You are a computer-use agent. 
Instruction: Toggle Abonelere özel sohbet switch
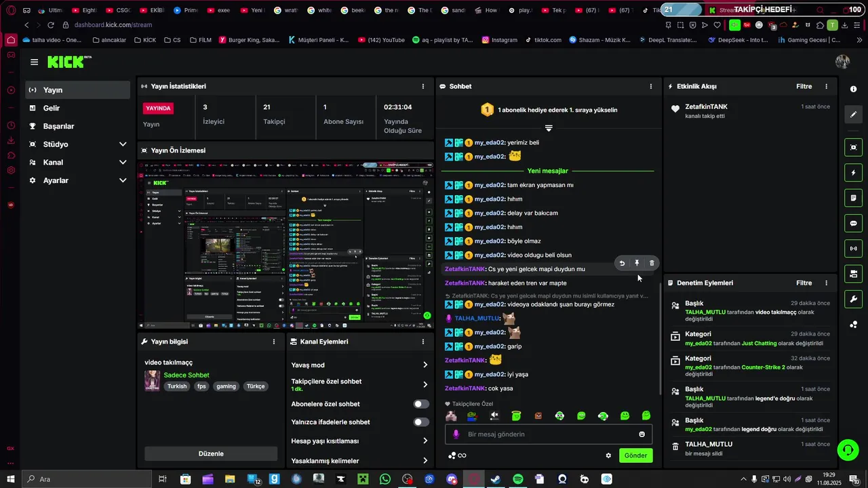coord(421,404)
